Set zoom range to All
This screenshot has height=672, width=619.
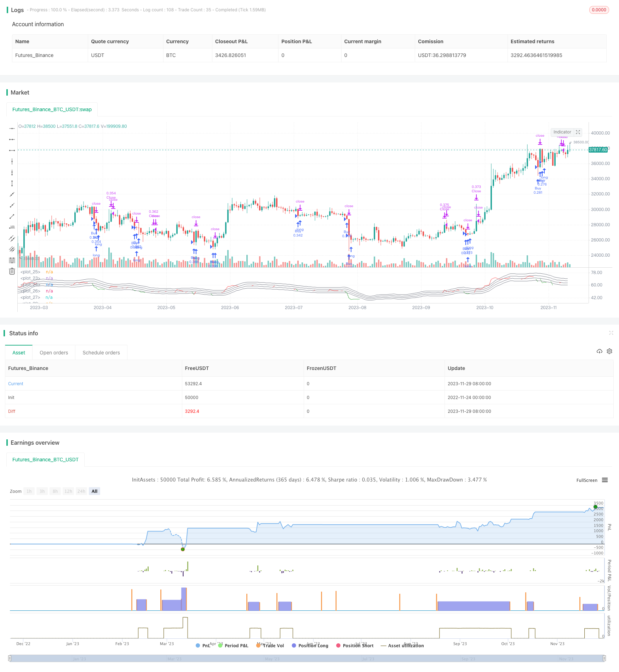(94, 491)
